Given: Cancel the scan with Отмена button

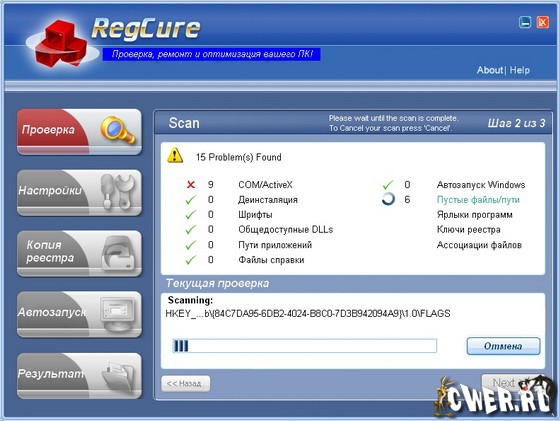Looking at the screenshot, I should pyautogui.click(x=503, y=346).
